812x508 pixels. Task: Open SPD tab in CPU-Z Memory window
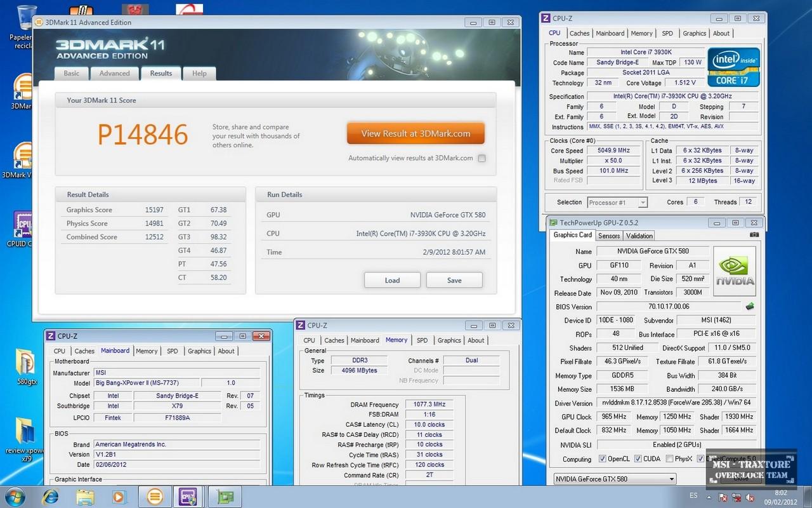click(422, 340)
